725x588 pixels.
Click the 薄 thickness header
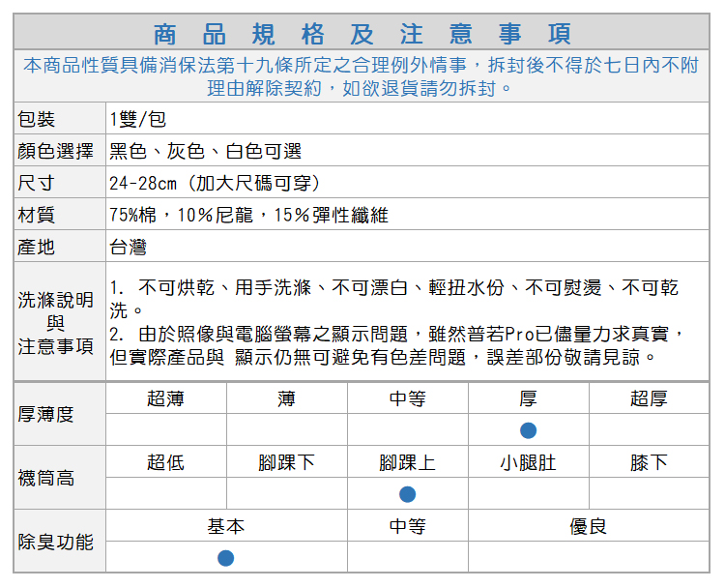287,398
